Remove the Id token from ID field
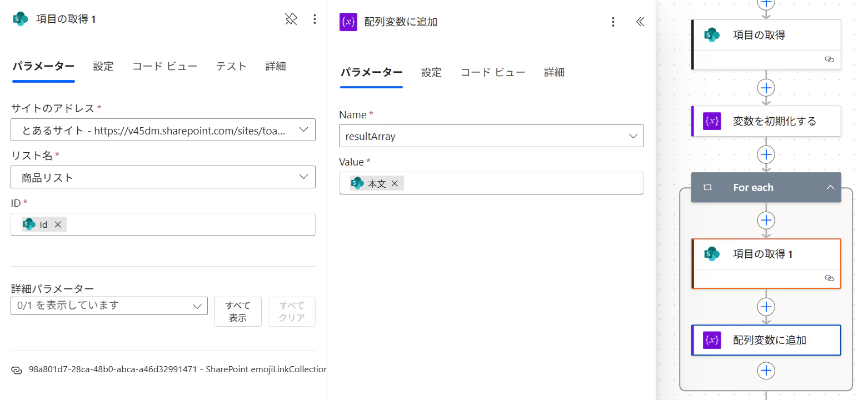This screenshot has height=400, width=868. tap(58, 225)
